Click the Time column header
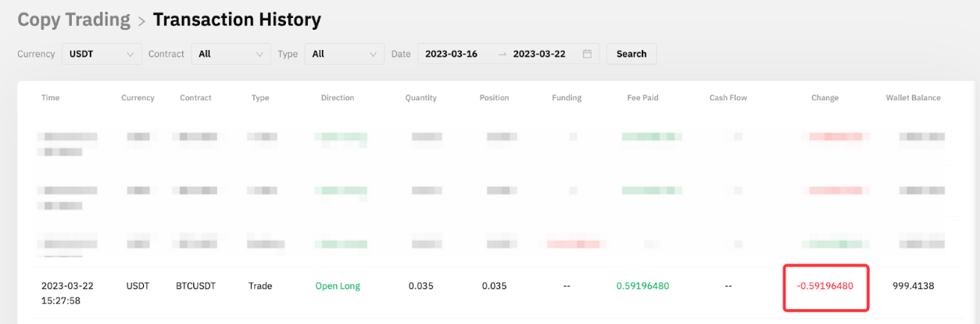 pyautogui.click(x=50, y=98)
